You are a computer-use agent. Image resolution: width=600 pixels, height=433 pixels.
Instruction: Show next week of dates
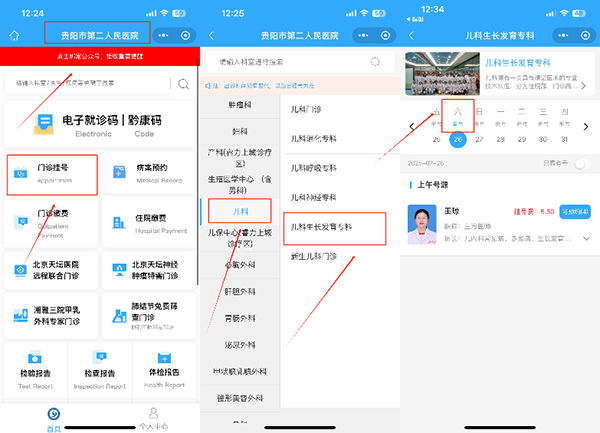pos(585,126)
